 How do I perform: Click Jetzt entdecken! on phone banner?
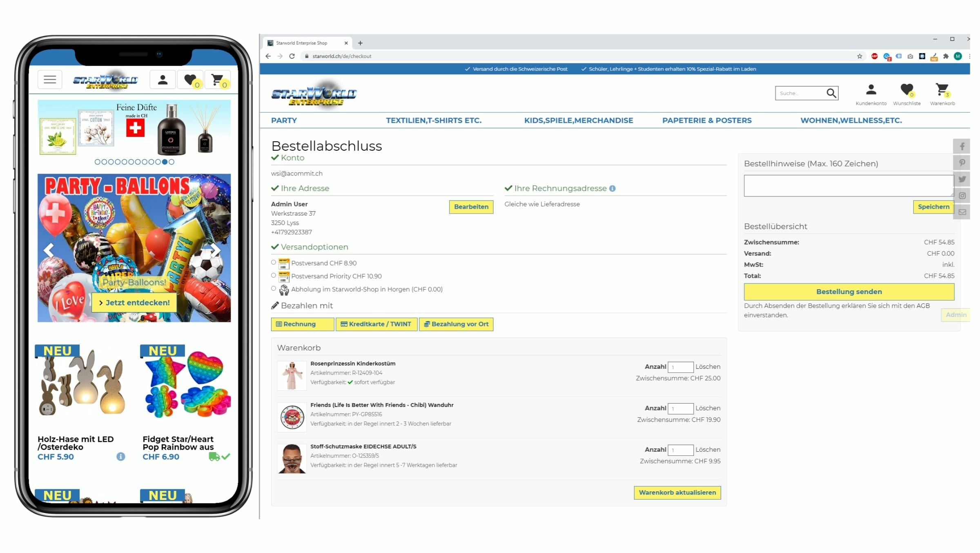[134, 303]
